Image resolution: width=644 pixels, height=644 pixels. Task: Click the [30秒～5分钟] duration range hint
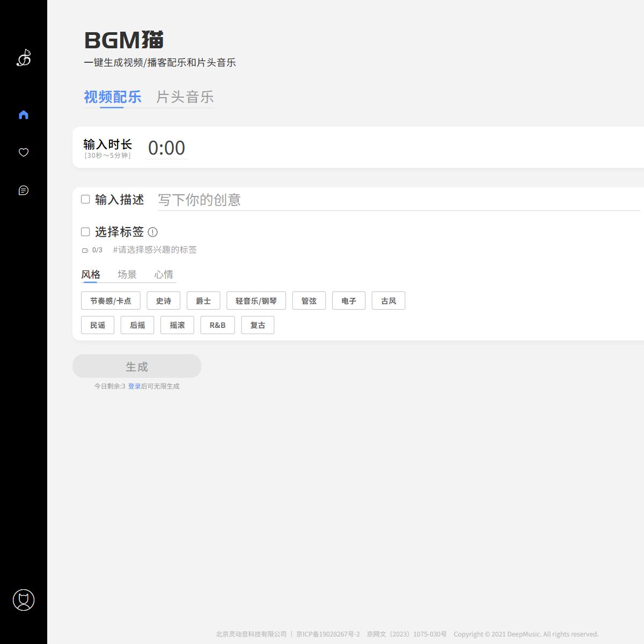click(x=107, y=156)
